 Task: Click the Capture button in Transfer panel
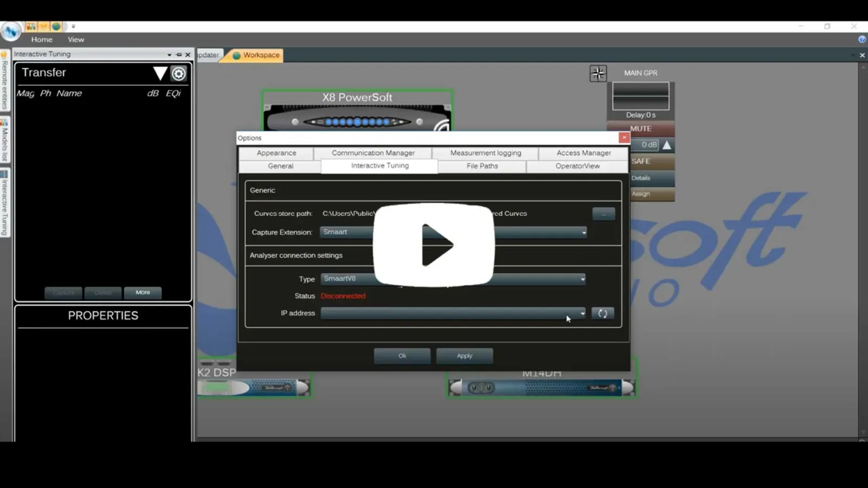tap(63, 293)
